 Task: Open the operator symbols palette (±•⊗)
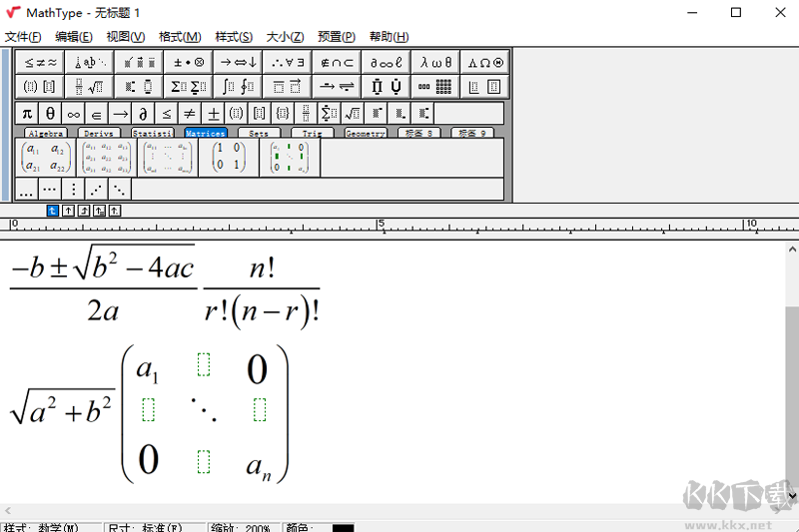click(189, 62)
